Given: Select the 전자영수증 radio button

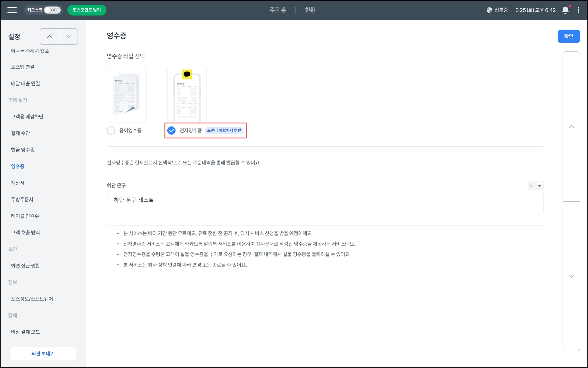Looking at the screenshot, I should click(x=171, y=131).
